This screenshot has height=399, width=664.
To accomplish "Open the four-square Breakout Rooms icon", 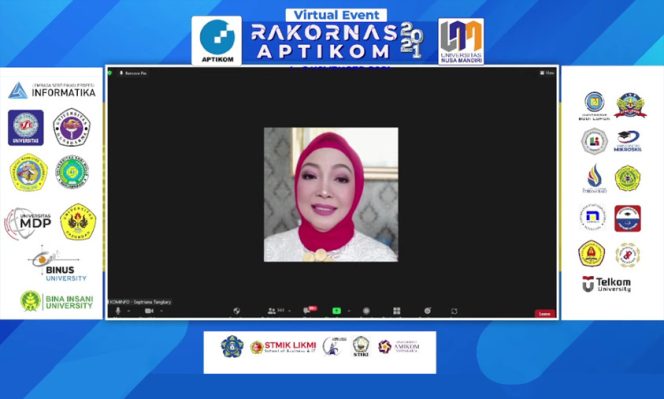I will click(x=397, y=311).
